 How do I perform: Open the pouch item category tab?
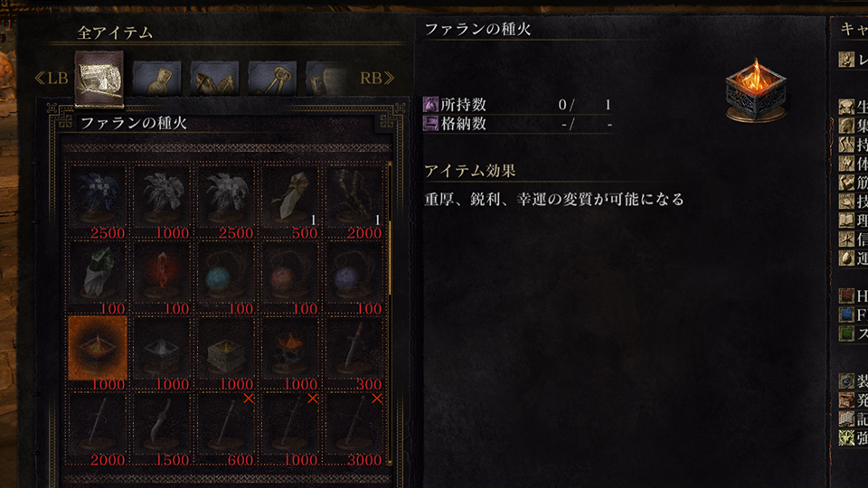156,79
